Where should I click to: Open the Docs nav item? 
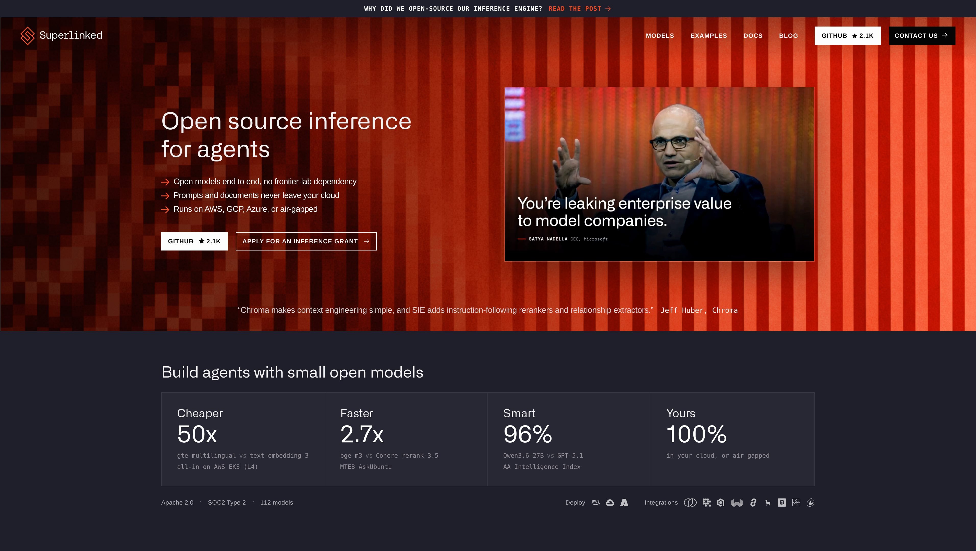[x=753, y=36]
